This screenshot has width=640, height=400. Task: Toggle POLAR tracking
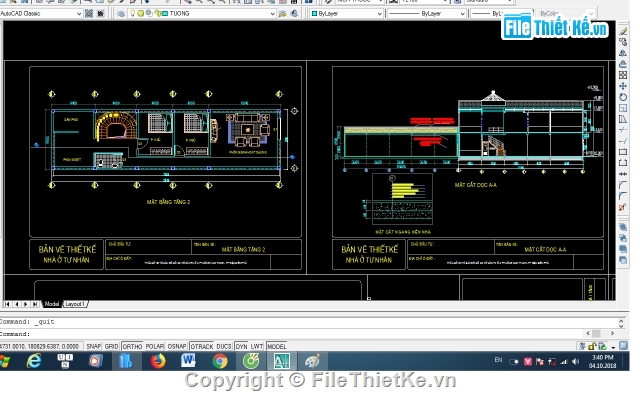tap(155, 347)
